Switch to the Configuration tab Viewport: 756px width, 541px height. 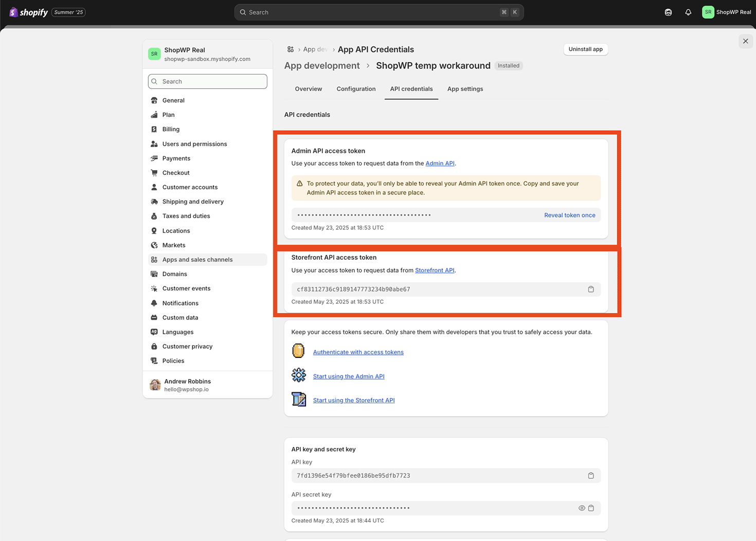(356, 89)
